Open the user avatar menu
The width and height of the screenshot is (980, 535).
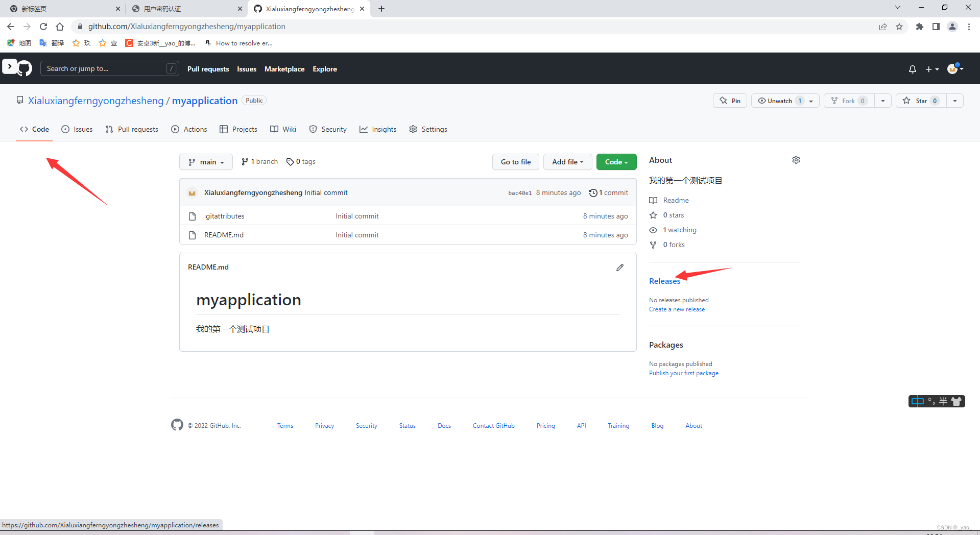[955, 68]
